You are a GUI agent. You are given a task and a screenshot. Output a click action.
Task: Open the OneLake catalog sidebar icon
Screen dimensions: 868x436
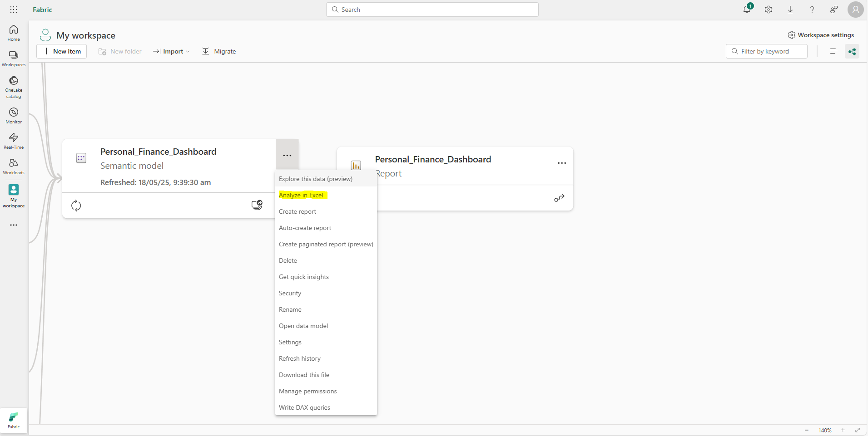[14, 86]
